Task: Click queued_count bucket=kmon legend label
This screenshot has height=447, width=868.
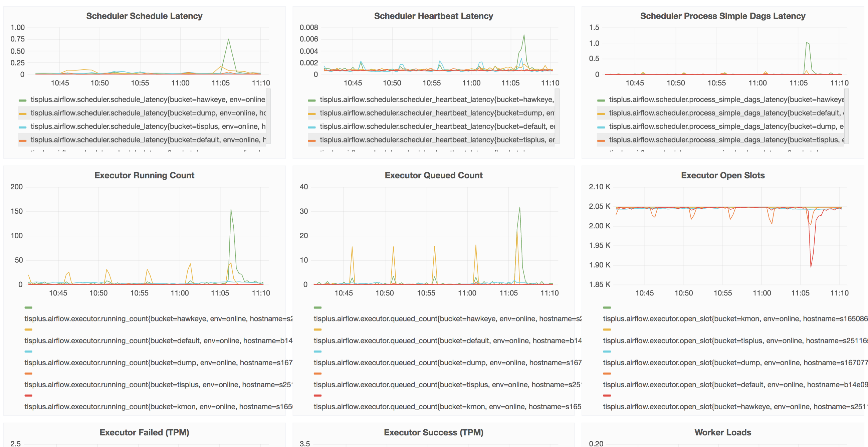Action: coord(447,407)
